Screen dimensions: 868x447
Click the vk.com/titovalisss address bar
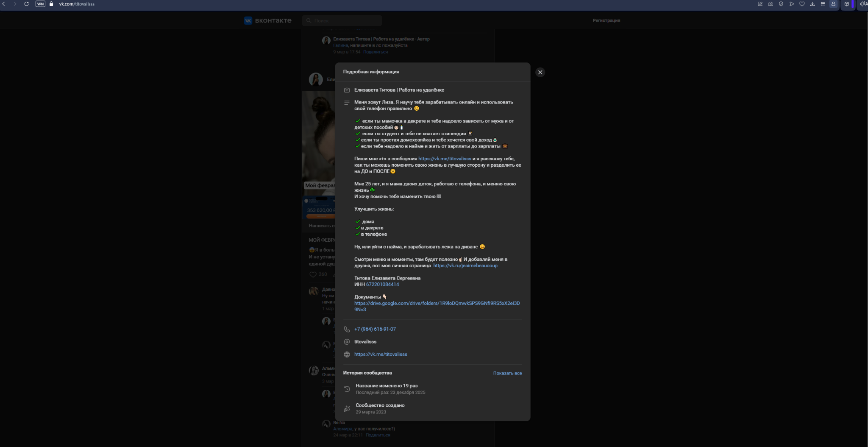click(x=77, y=4)
